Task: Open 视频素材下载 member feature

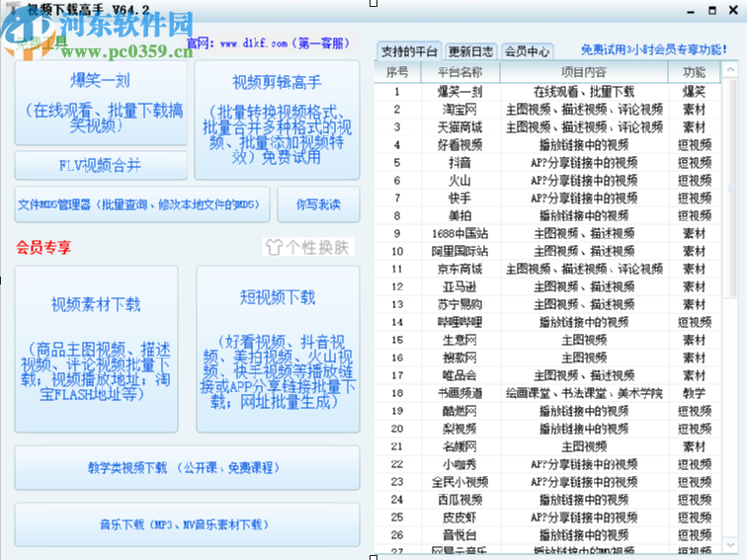Action: click(x=96, y=349)
